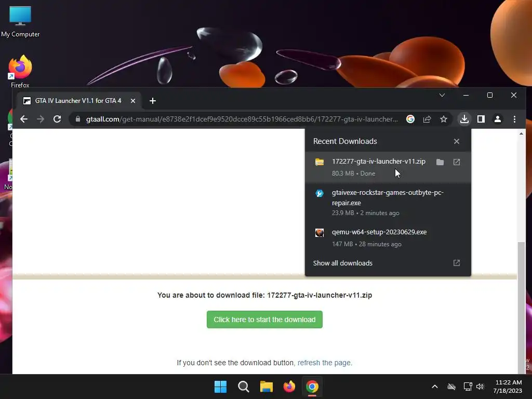This screenshot has height=399, width=532.
Task: Open the Windows Start menu
Action: pyautogui.click(x=220, y=387)
